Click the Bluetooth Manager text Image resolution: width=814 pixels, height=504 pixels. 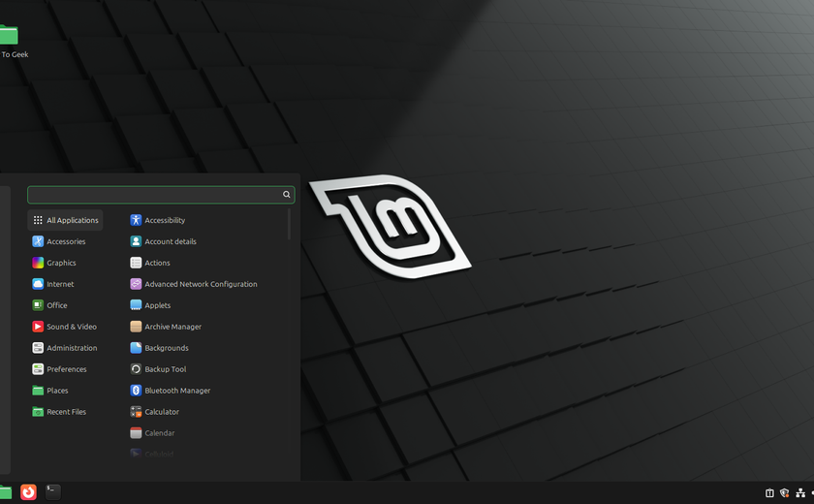pyautogui.click(x=177, y=391)
